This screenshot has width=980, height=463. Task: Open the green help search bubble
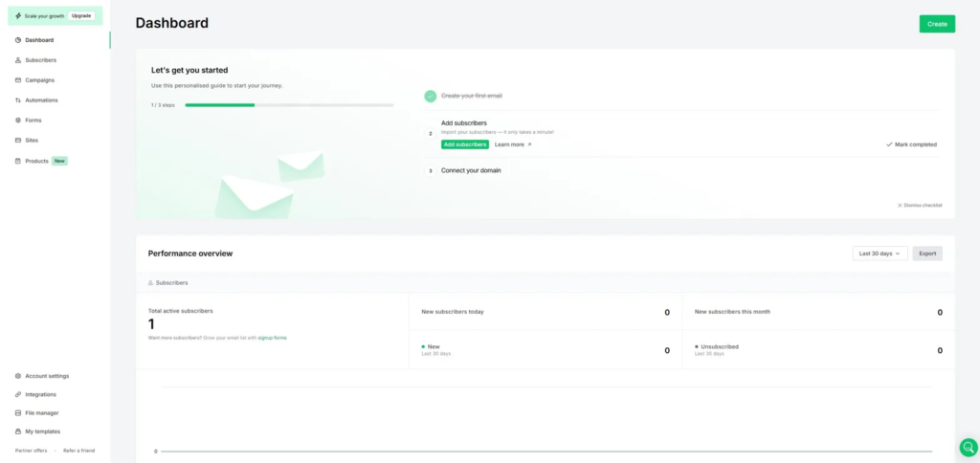pos(969,448)
